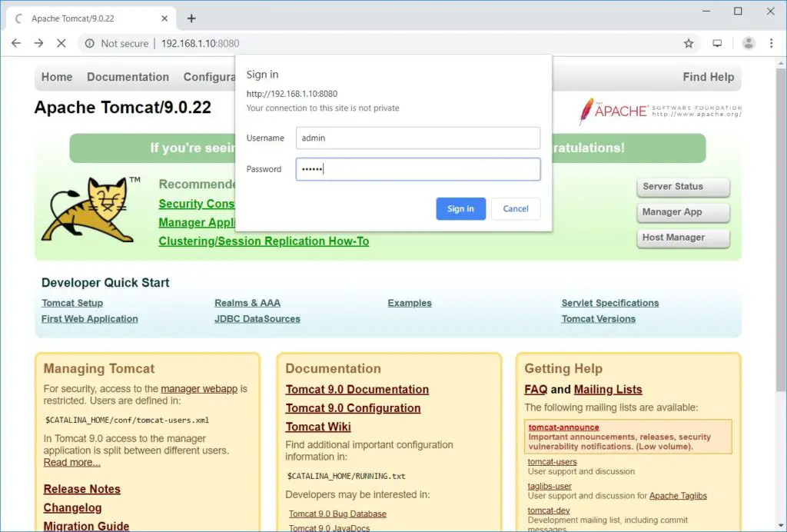
Task: Open the tomcat-announce mailing list link
Action: (x=563, y=427)
